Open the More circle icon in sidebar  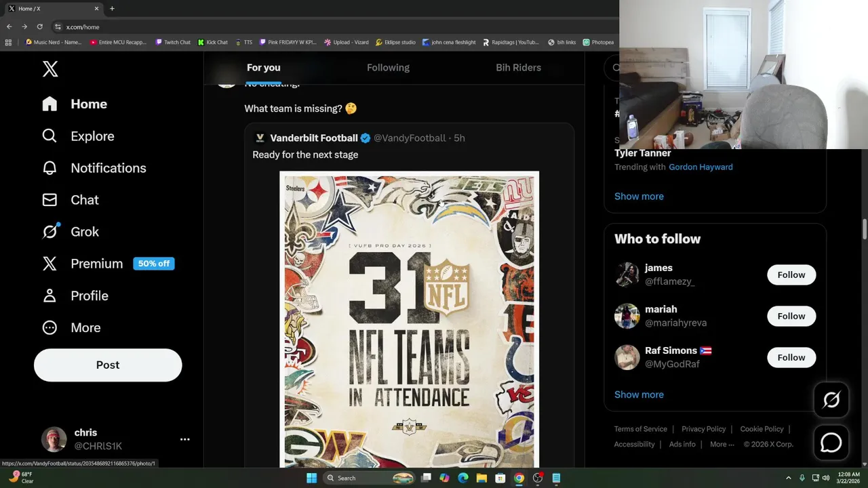pos(50,327)
